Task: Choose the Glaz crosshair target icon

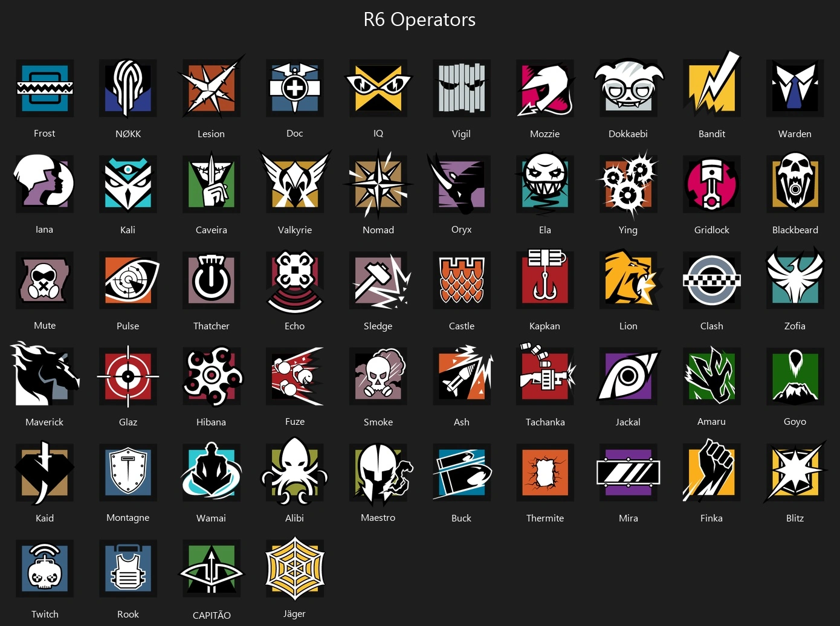Action: (x=128, y=376)
